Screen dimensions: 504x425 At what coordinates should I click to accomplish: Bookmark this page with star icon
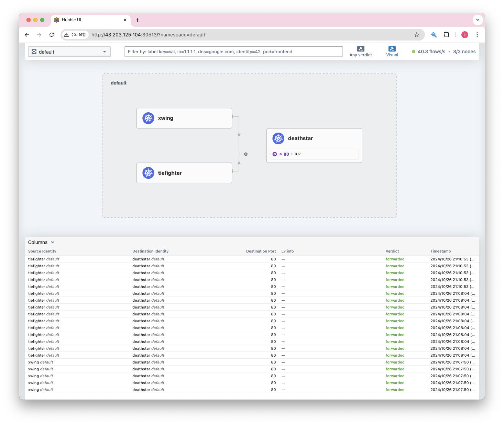tap(417, 35)
